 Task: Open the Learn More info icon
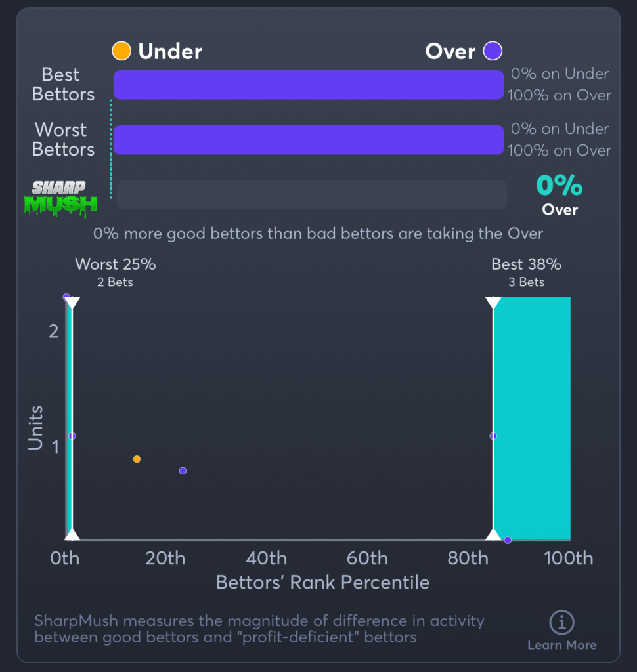[561, 622]
